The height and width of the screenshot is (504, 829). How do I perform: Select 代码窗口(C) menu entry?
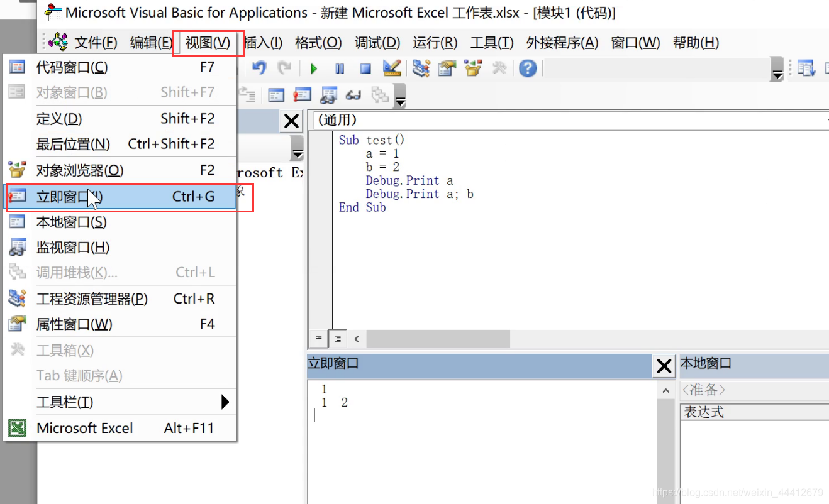(120, 67)
